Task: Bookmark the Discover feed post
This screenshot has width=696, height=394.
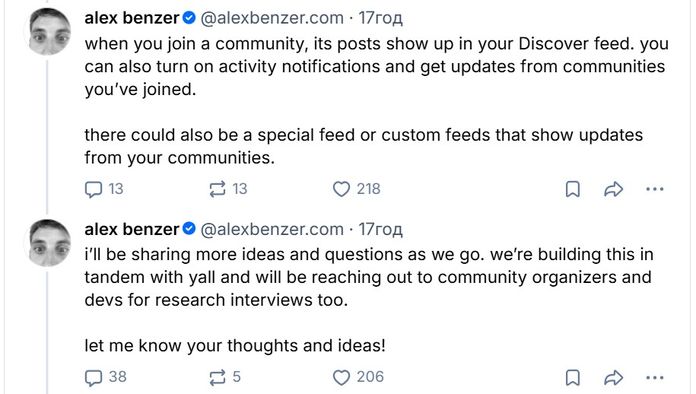Action: pos(573,189)
